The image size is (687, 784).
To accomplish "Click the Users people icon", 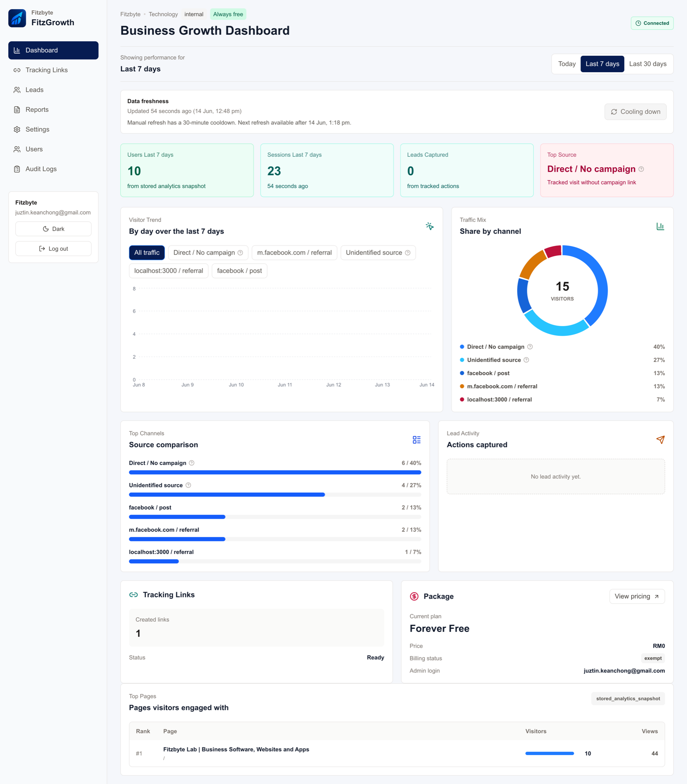I will [17, 149].
